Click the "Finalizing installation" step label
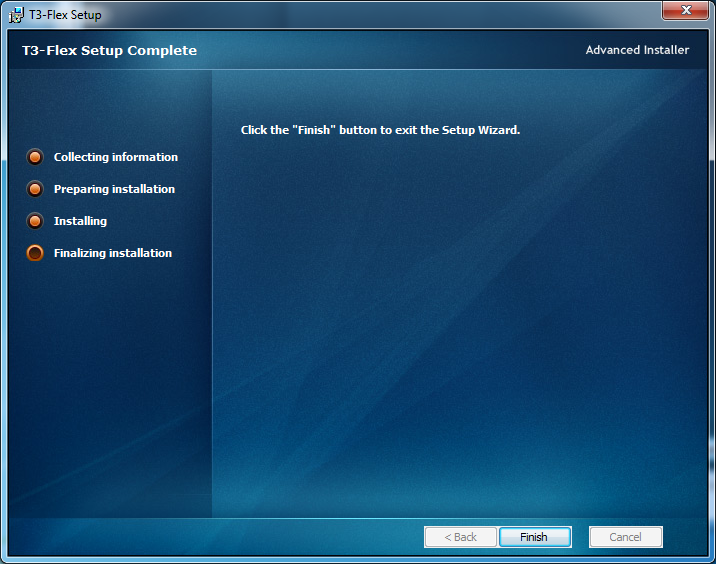This screenshot has width=716, height=564. pyautogui.click(x=113, y=253)
